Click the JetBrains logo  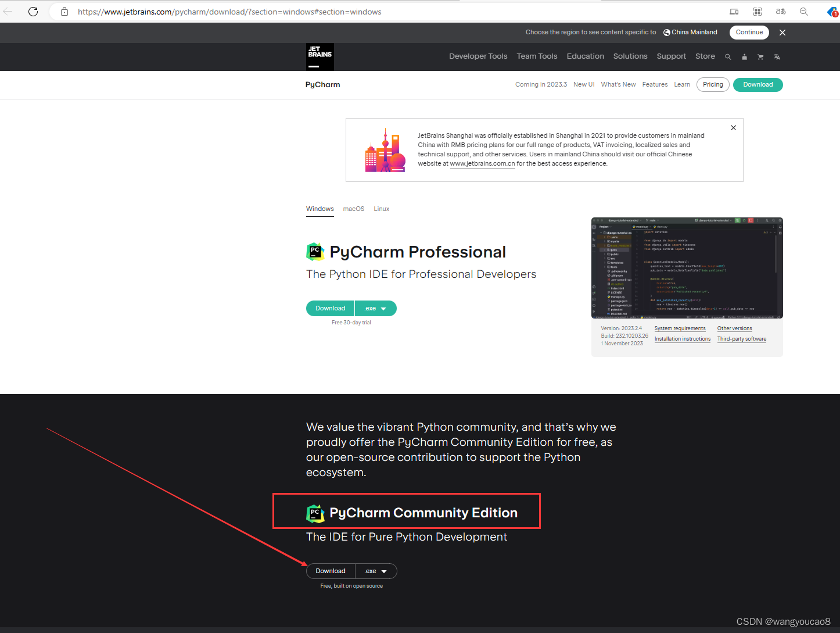320,56
